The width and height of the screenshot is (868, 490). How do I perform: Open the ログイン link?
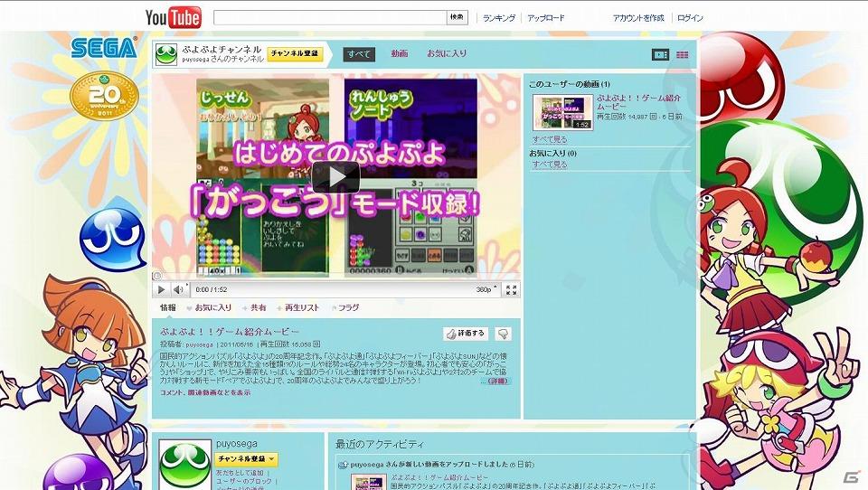coord(690,18)
